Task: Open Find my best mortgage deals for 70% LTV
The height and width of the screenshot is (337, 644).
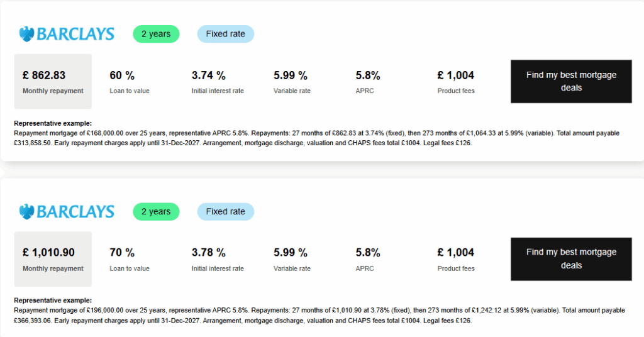Action: pyautogui.click(x=571, y=259)
